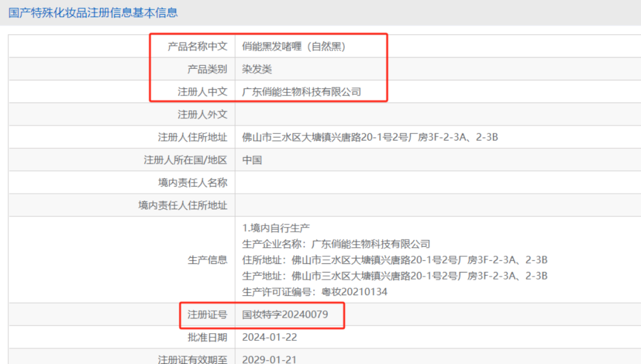Select the 住所地址 line in production info

point(395,260)
